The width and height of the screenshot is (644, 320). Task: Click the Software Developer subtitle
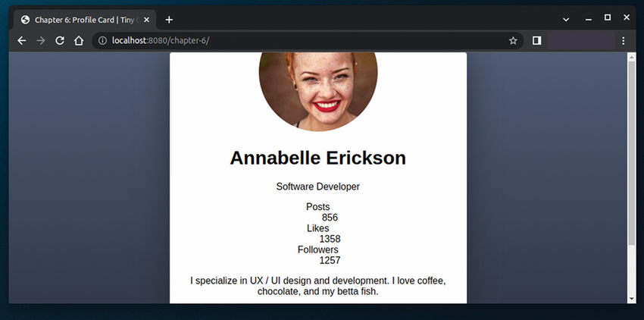(x=318, y=187)
